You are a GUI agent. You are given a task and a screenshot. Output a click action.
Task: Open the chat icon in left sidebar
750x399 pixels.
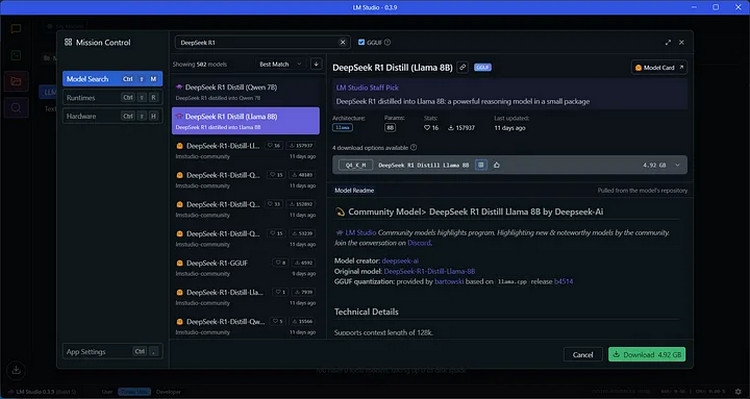[x=16, y=29]
